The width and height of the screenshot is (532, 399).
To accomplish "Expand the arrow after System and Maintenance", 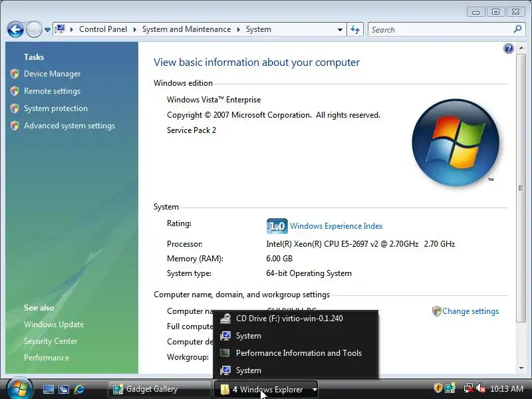I will 239,29.
